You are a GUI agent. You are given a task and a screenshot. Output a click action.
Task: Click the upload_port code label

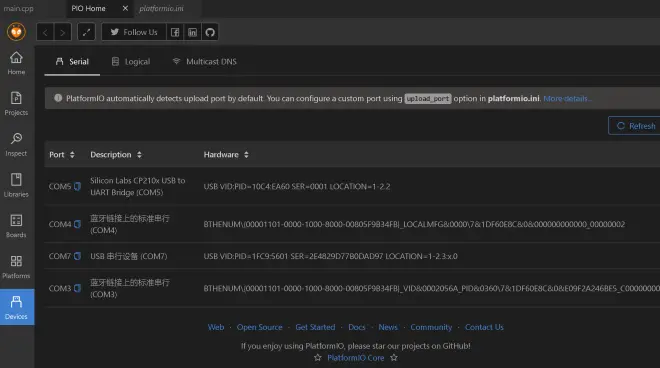pyautogui.click(x=428, y=99)
